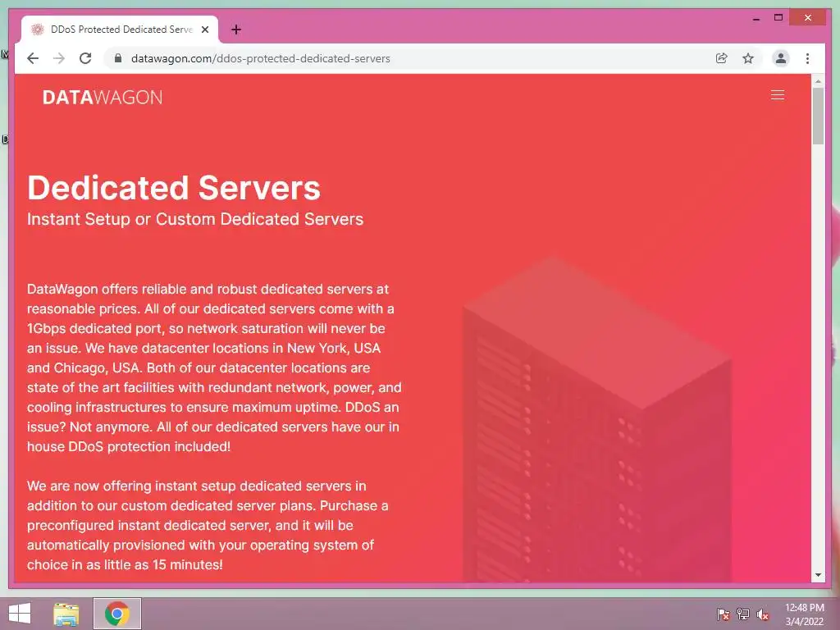Open a new tab with plus button
The image size is (840, 630).
coord(236,30)
